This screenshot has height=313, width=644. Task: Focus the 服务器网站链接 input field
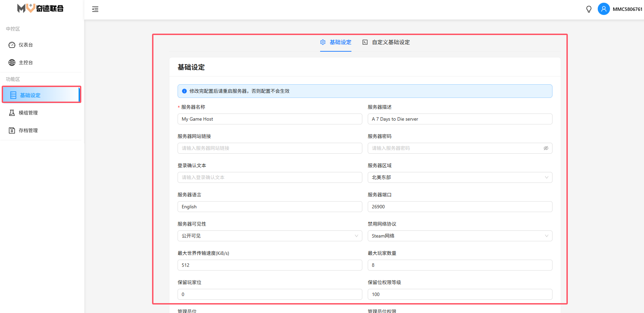pos(269,148)
